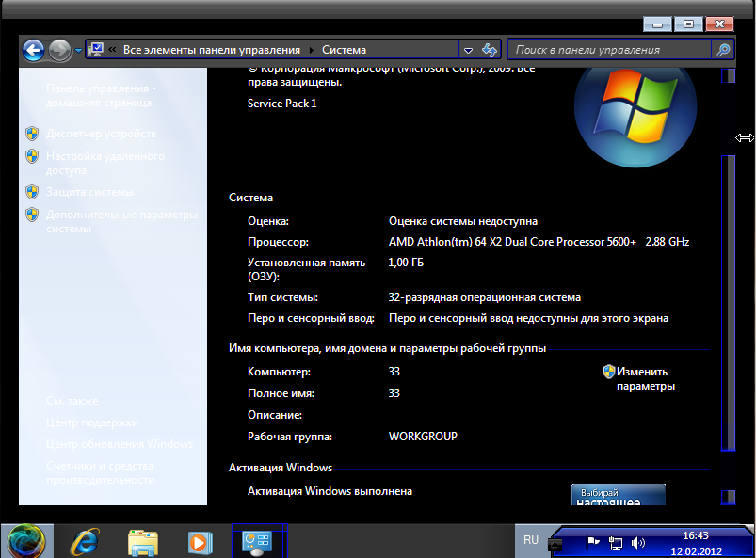Screen dimensions: 756x558
Task: Show hidden tray icons arrow
Action: pos(555,545)
